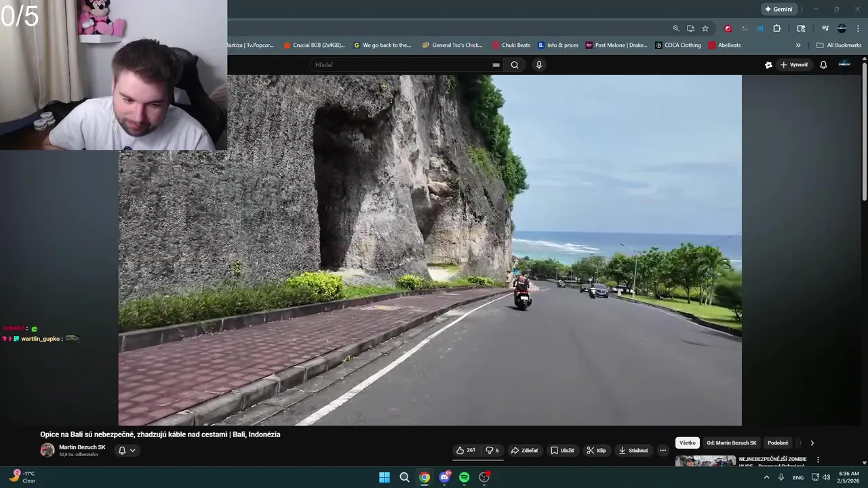The image size is (868, 488).
Task: Click the media control playlist icon
Action: (x=825, y=28)
